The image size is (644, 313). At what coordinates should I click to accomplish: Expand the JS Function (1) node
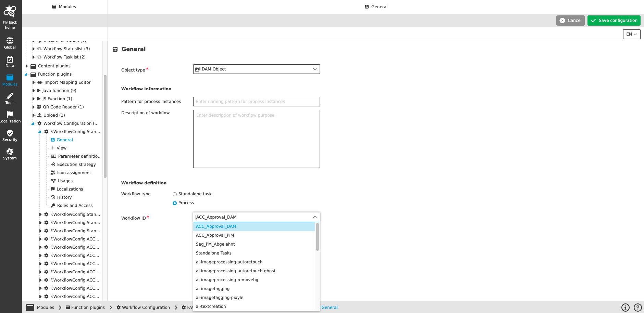click(x=34, y=99)
